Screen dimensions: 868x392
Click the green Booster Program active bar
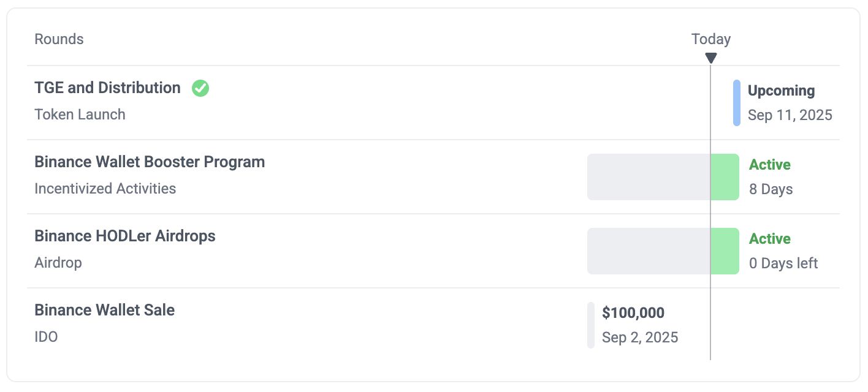(x=725, y=177)
